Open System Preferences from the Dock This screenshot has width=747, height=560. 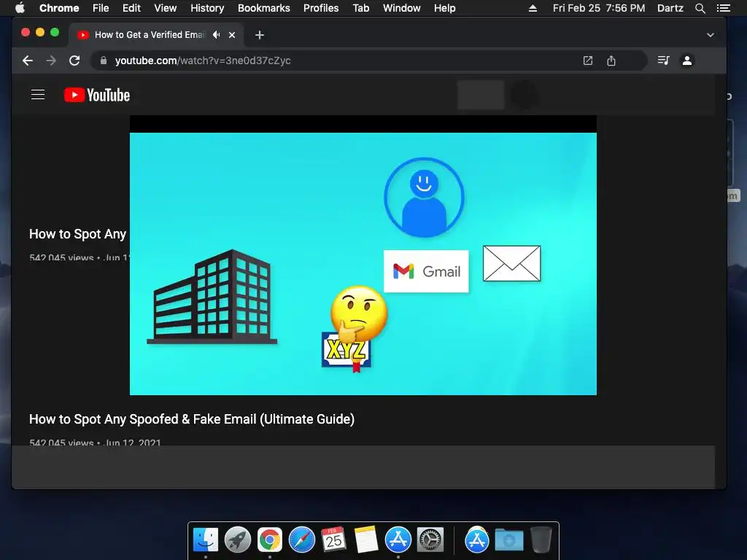coord(430,540)
